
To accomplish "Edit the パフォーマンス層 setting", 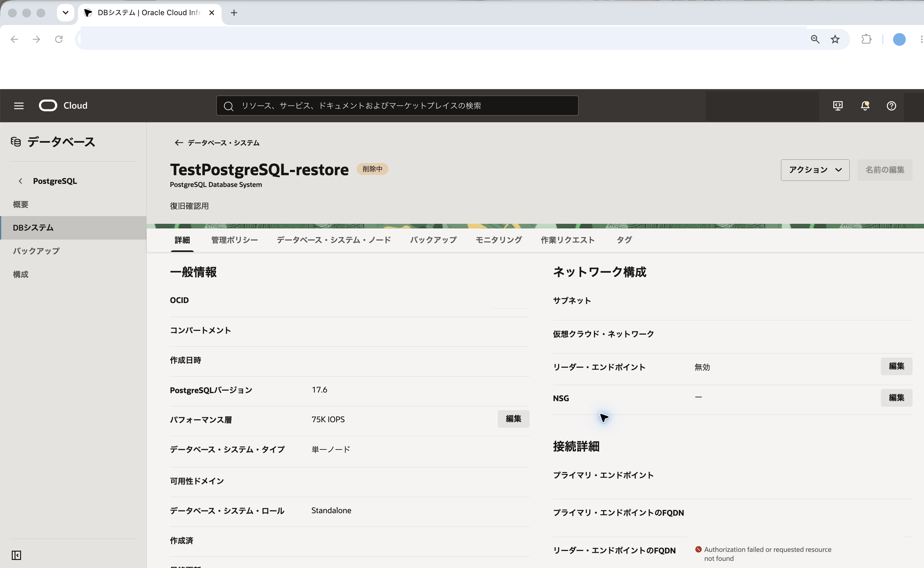I will [x=514, y=419].
